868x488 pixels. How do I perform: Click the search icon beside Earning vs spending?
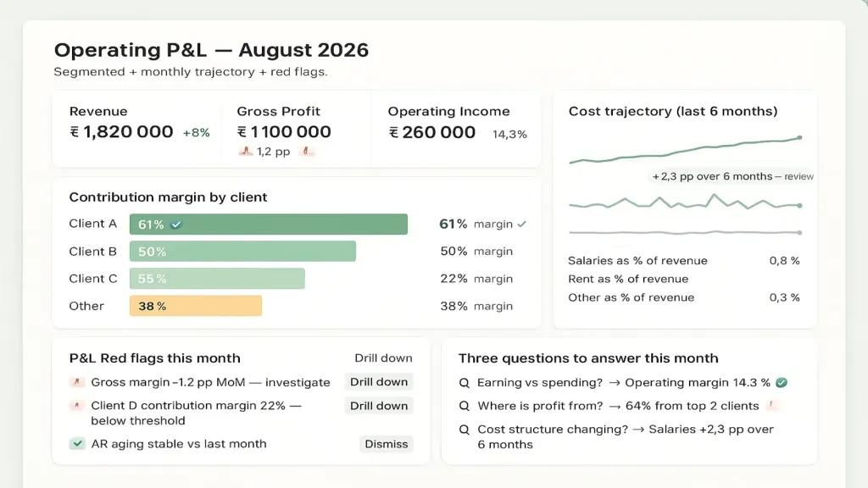click(465, 383)
